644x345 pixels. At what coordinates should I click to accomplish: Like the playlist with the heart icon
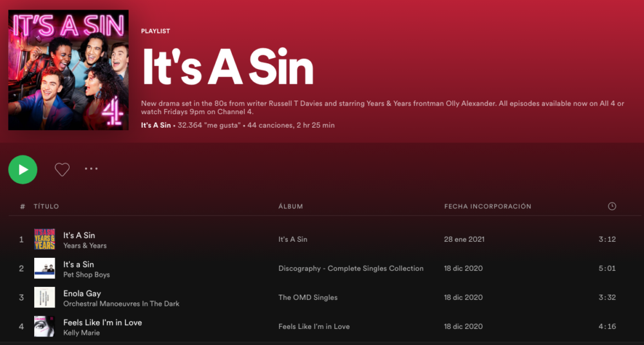click(62, 170)
